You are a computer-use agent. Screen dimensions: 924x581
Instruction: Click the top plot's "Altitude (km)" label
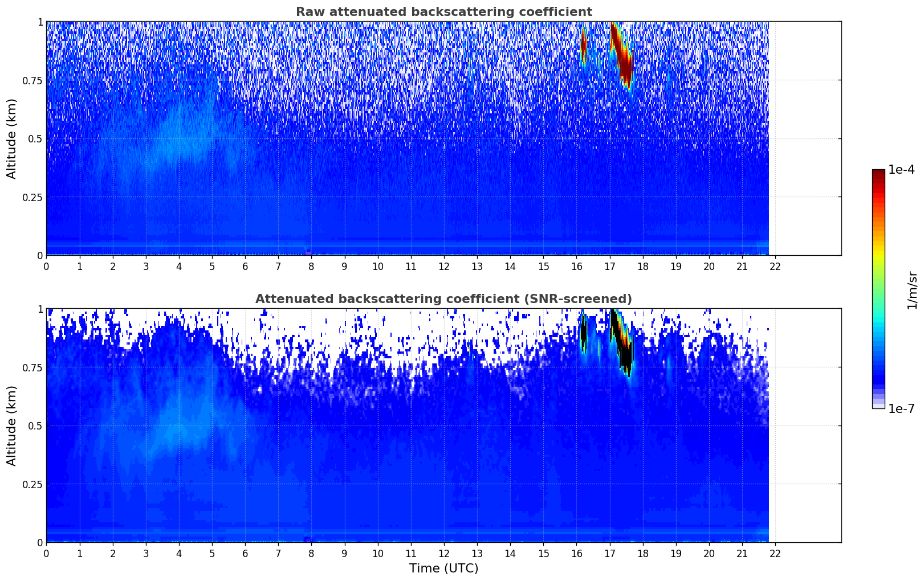tap(12, 138)
